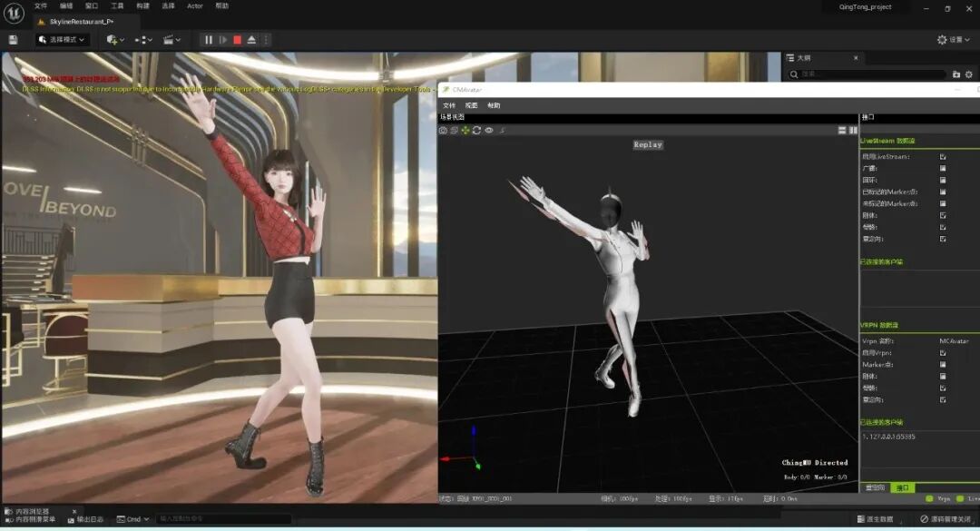Screen dimensions: 980x531
Task: Click the refresh arrows icon in CMAvatar toolbar
Action: [477, 131]
